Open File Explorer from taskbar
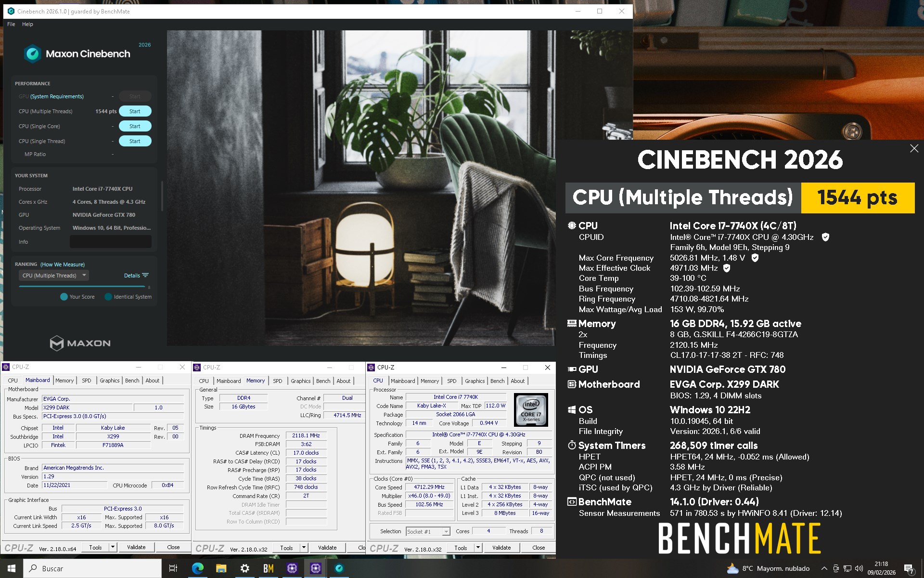 pos(221,568)
